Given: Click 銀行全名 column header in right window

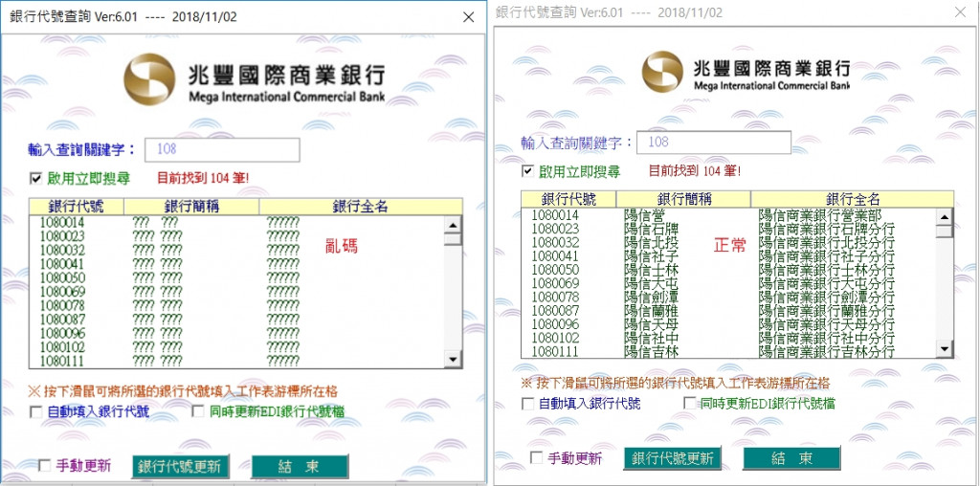Looking at the screenshot, I should [853, 199].
